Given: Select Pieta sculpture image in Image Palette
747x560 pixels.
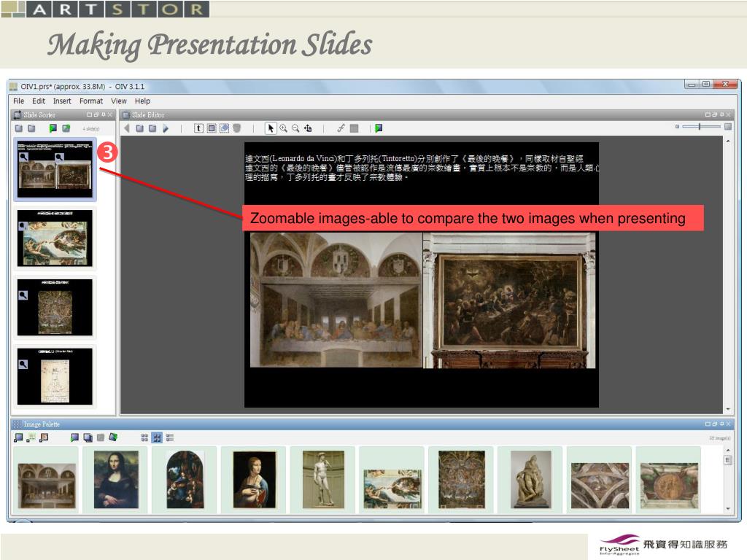Looking at the screenshot, I should coord(531,480).
